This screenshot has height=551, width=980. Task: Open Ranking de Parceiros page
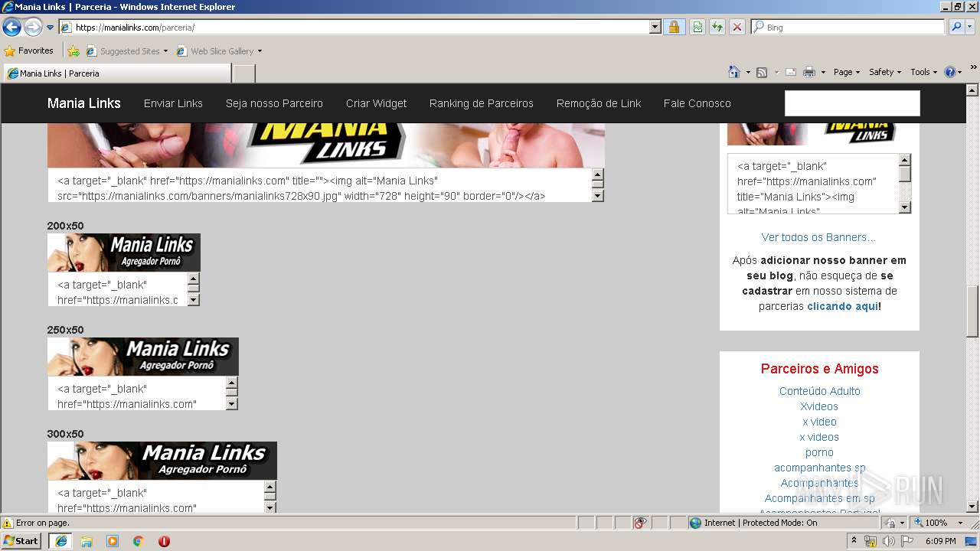point(482,103)
